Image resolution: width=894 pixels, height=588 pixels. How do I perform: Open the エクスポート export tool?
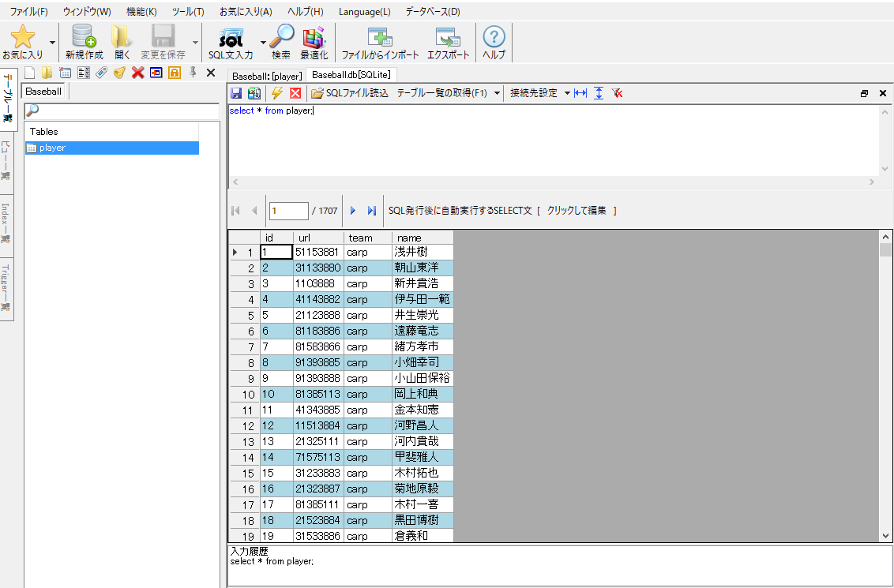coord(447,41)
